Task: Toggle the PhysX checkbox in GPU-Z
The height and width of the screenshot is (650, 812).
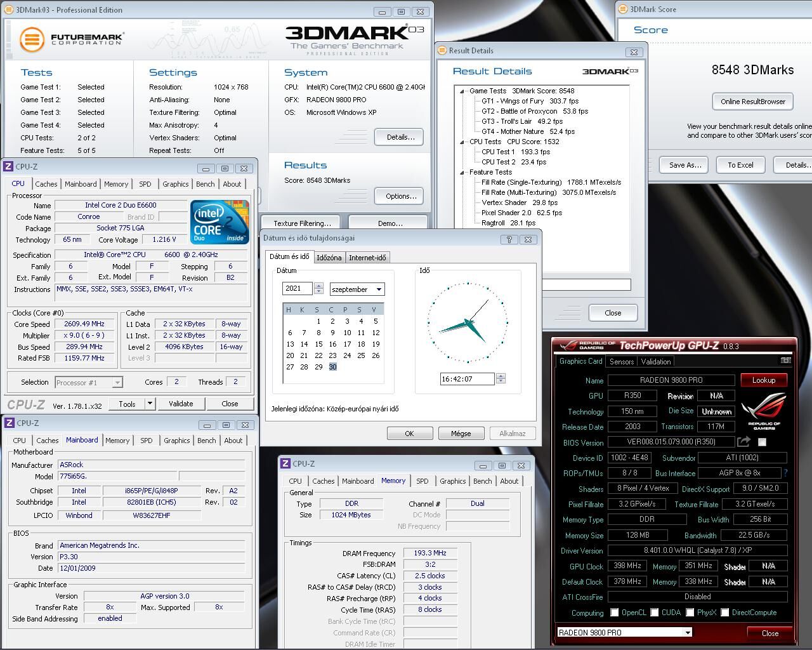Action: [x=690, y=613]
